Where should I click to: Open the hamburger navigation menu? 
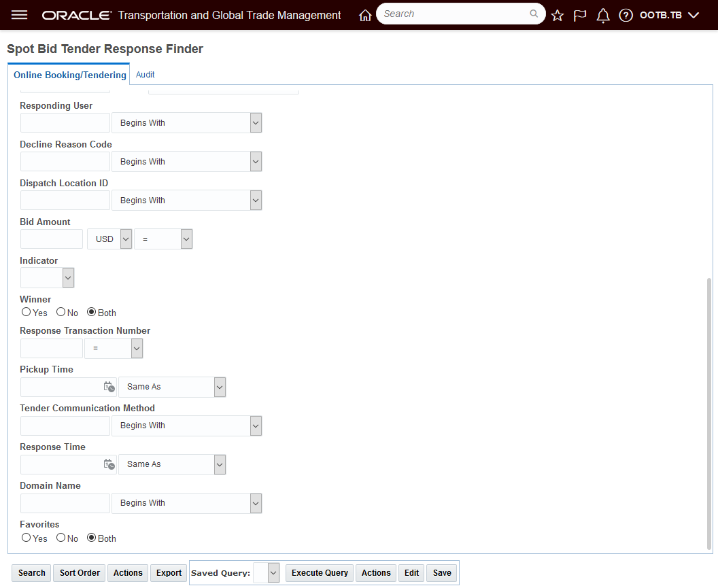pyautogui.click(x=19, y=15)
